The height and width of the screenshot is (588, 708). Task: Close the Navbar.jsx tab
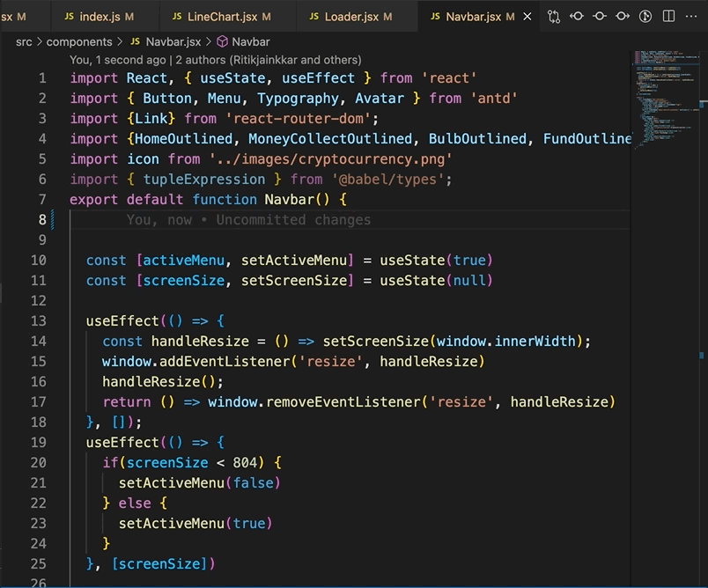pos(528,15)
